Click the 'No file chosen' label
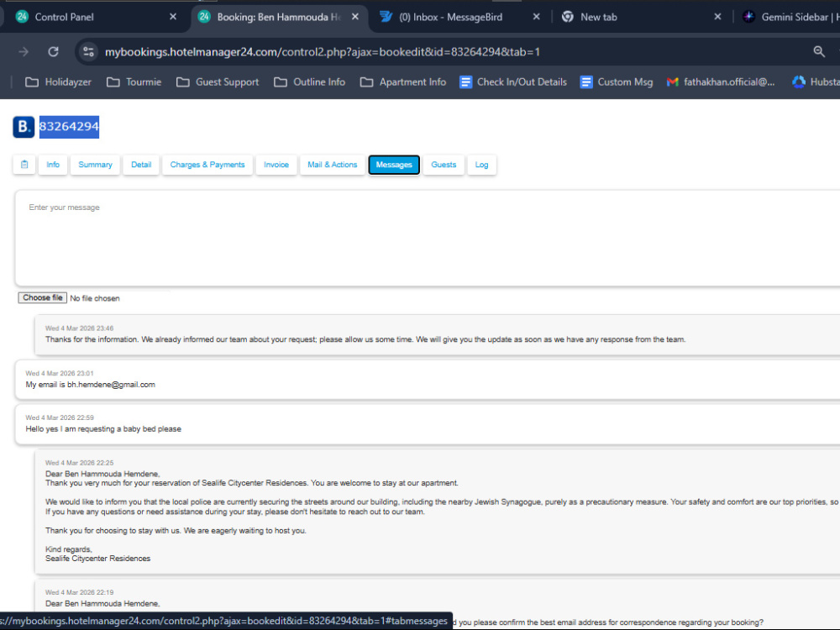Screen dimensions: 840x630 click(95, 298)
